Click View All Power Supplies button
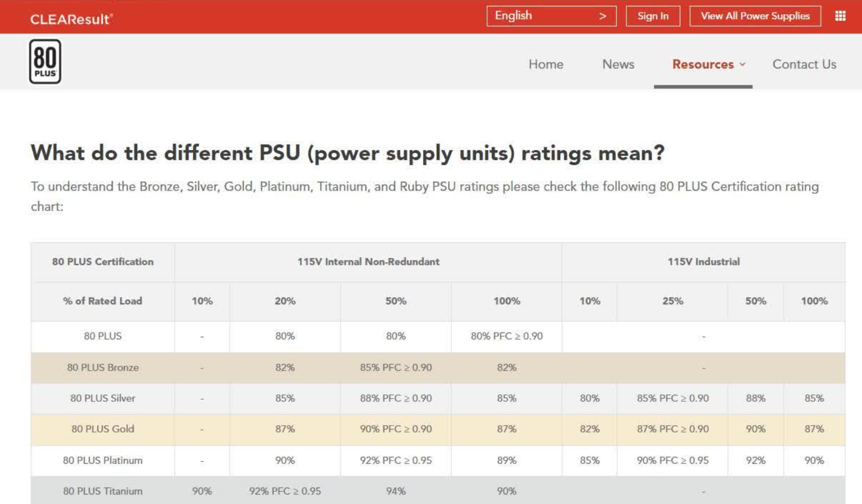 [755, 16]
